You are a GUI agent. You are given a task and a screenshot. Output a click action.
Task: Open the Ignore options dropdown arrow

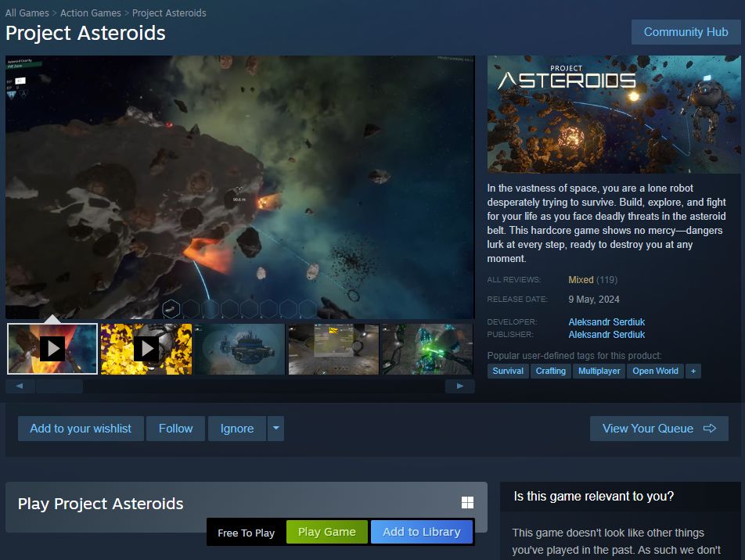tap(275, 429)
